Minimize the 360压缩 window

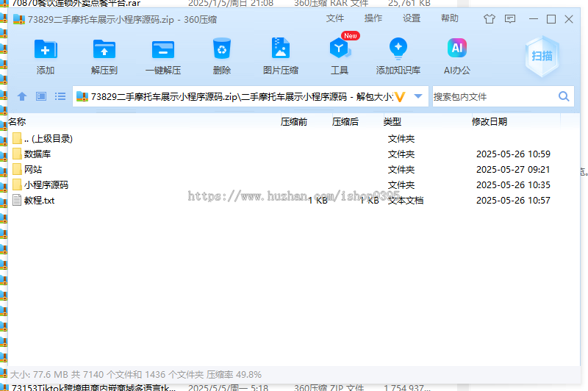pyautogui.click(x=534, y=19)
